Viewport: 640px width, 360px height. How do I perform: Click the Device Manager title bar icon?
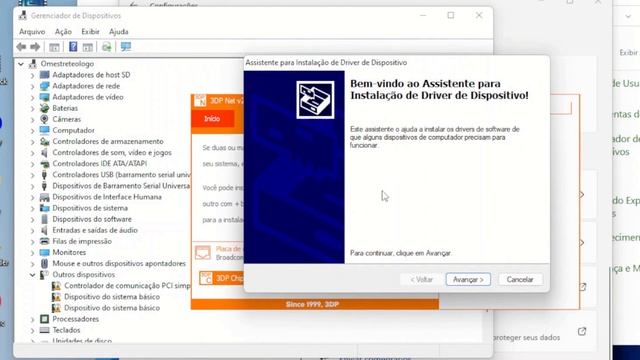pyautogui.click(x=23, y=16)
